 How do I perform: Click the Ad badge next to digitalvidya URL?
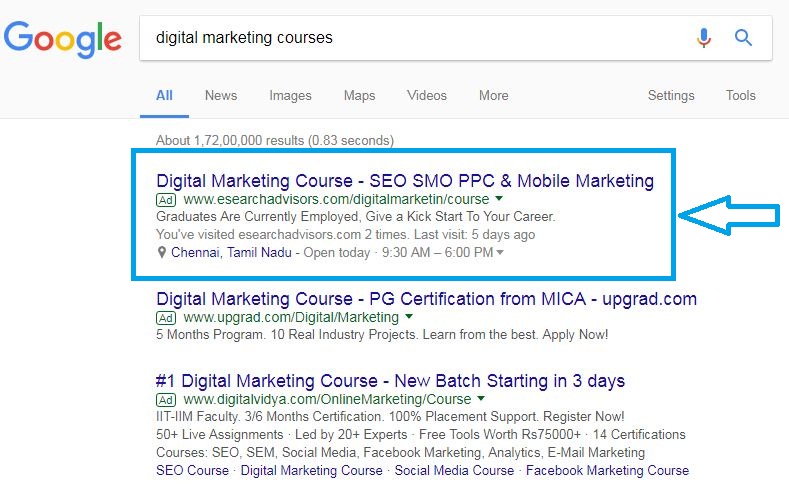pos(166,400)
